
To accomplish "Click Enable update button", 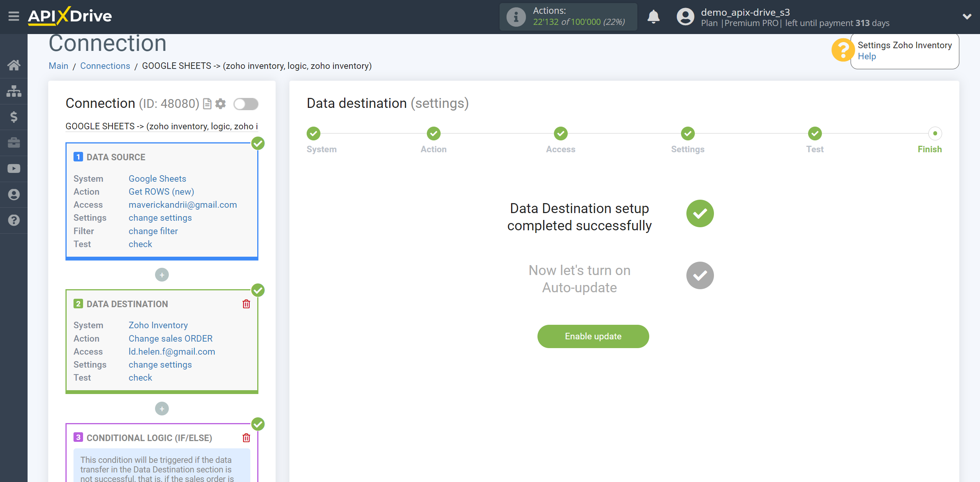I will [593, 336].
